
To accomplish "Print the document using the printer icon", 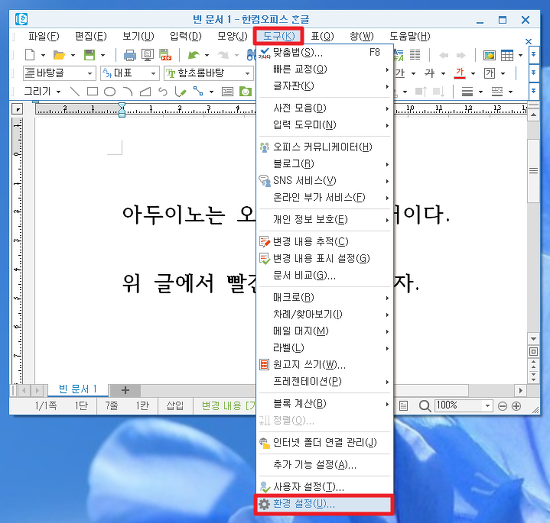I will click(130, 55).
